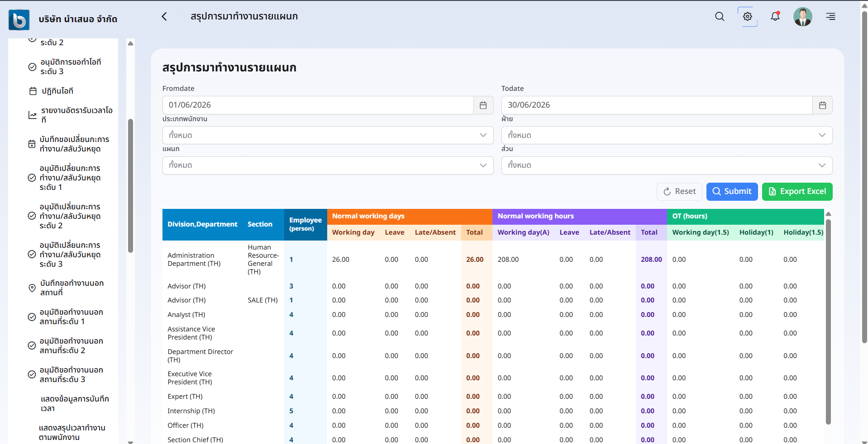Screen dimensions: 868x444
Task: Click the Internship (TH) row
Action: click(x=493, y=411)
